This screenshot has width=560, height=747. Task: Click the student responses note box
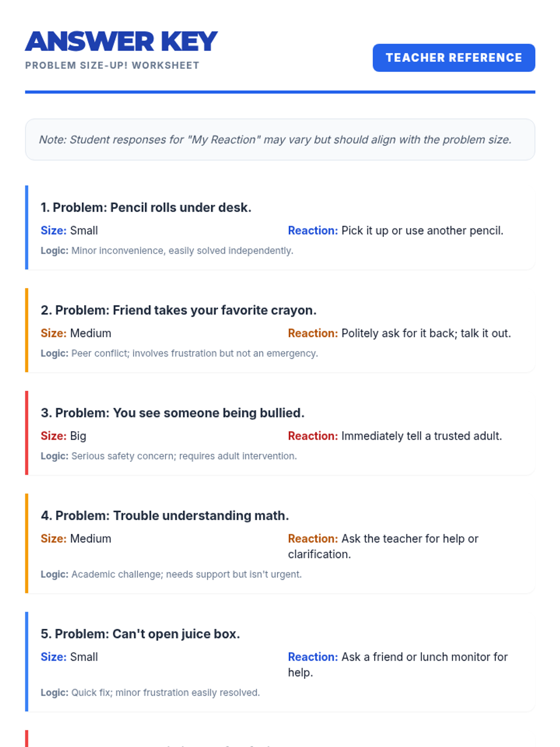[280, 140]
